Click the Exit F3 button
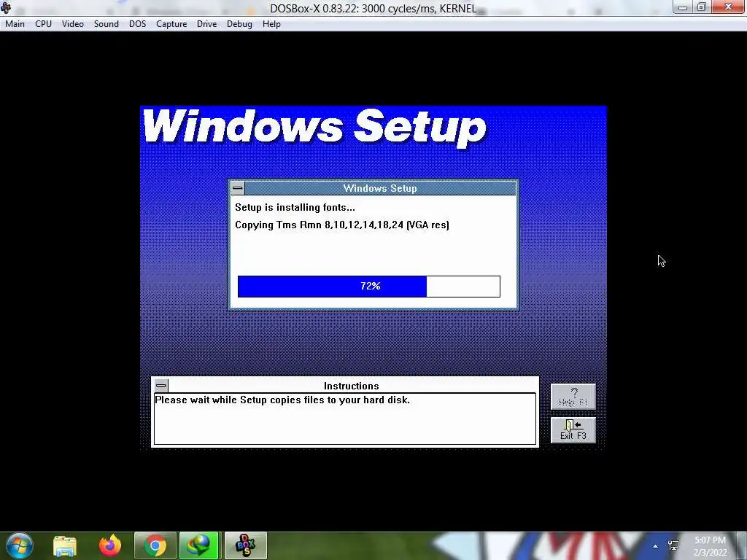This screenshot has height=560, width=747. (x=573, y=430)
